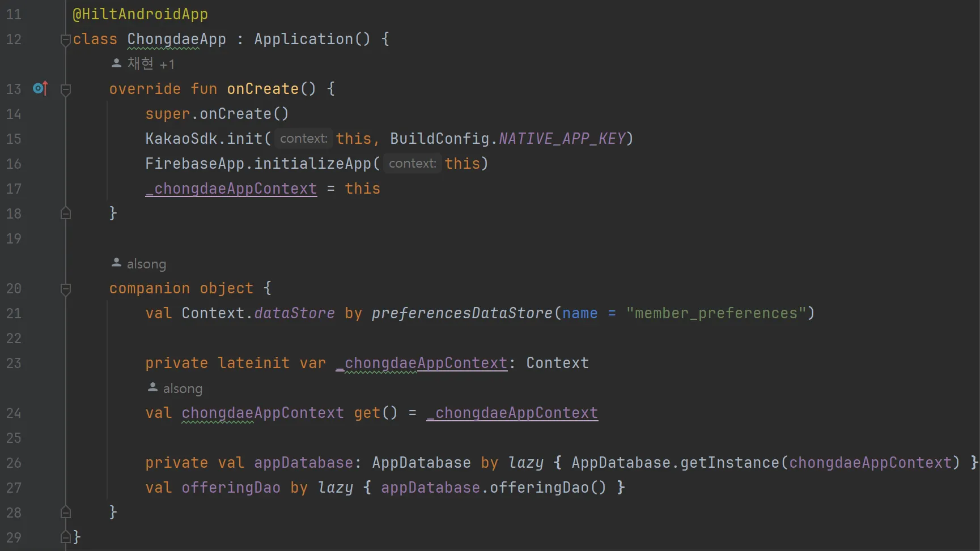Click the override keyword on line 13
The height and width of the screenshot is (551, 980).
click(145, 89)
